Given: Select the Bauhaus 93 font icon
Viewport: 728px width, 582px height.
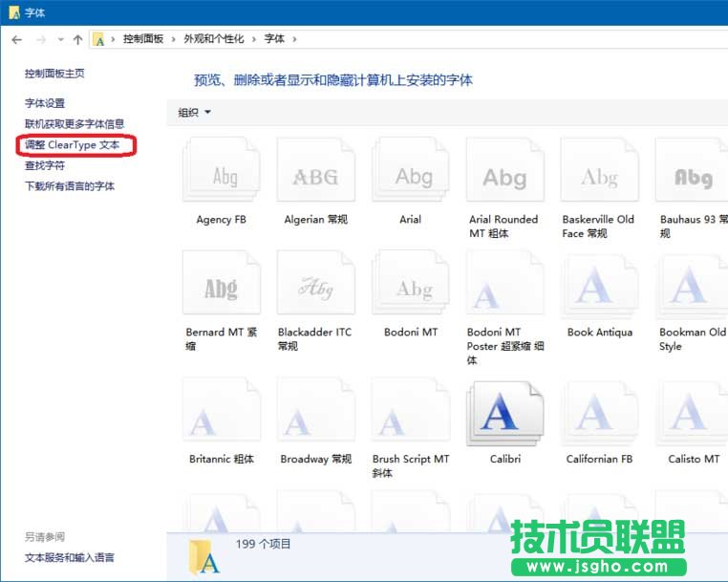Looking at the screenshot, I should click(692, 169).
